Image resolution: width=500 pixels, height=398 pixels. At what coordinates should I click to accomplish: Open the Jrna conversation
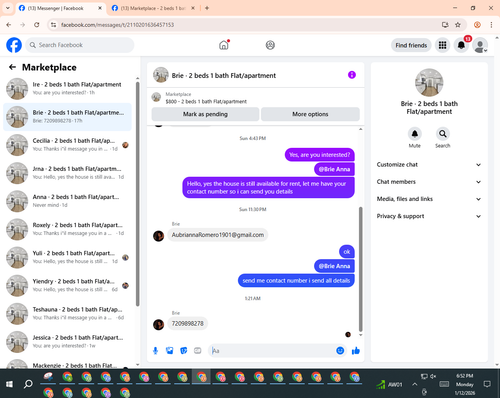(x=67, y=173)
